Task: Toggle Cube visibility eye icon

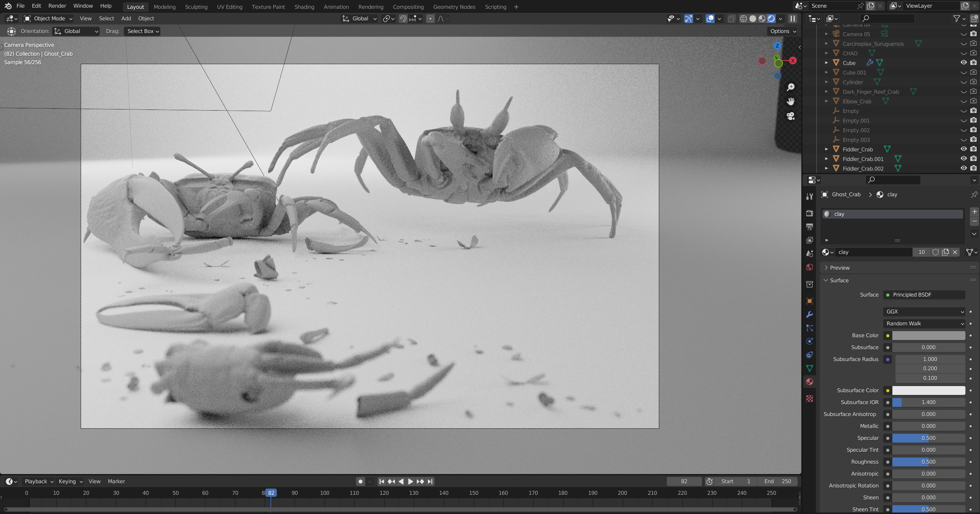Action: 963,63
